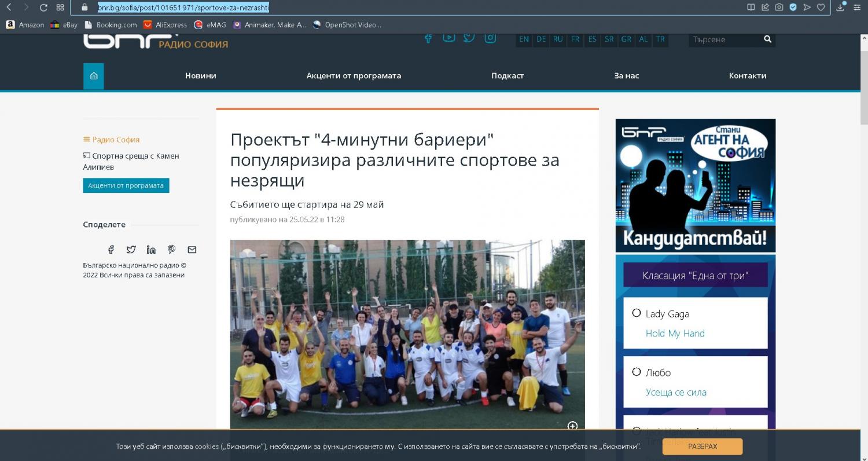868x461 pixels.
Task: Click the Радио София sidebar link
Action: [x=116, y=140]
